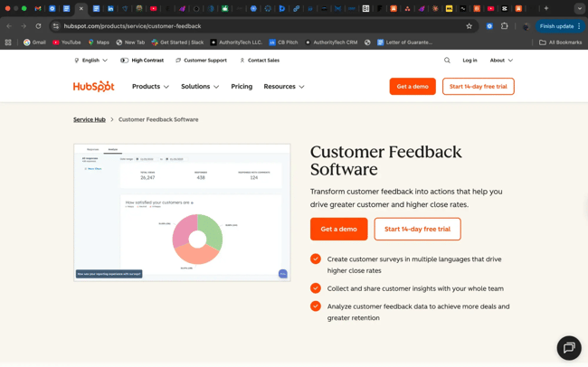This screenshot has width=588, height=367.
Task: Open a new browser tab with plus icon
Action: 546,8
